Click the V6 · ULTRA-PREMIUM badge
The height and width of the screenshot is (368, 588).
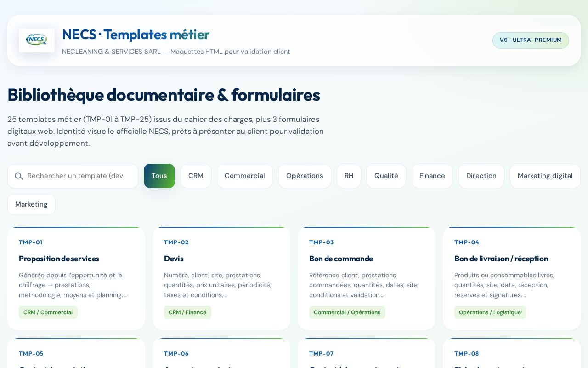click(531, 40)
